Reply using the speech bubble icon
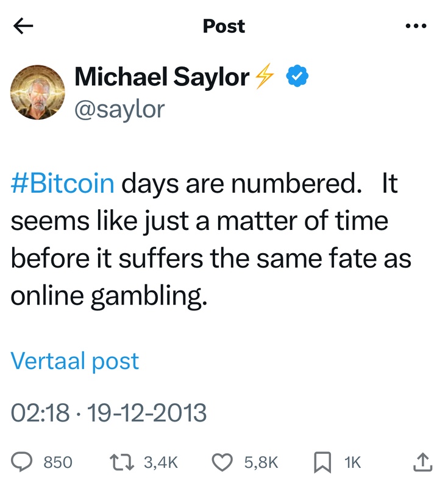The width and height of the screenshot is (448, 488). [x=24, y=462]
